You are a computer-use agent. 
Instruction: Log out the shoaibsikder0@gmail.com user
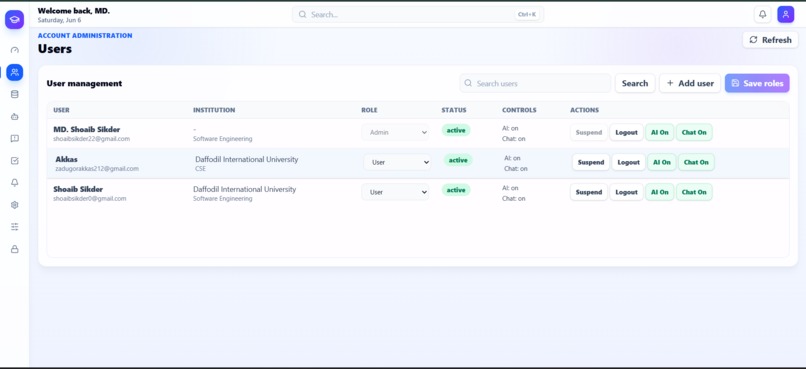click(x=626, y=192)
